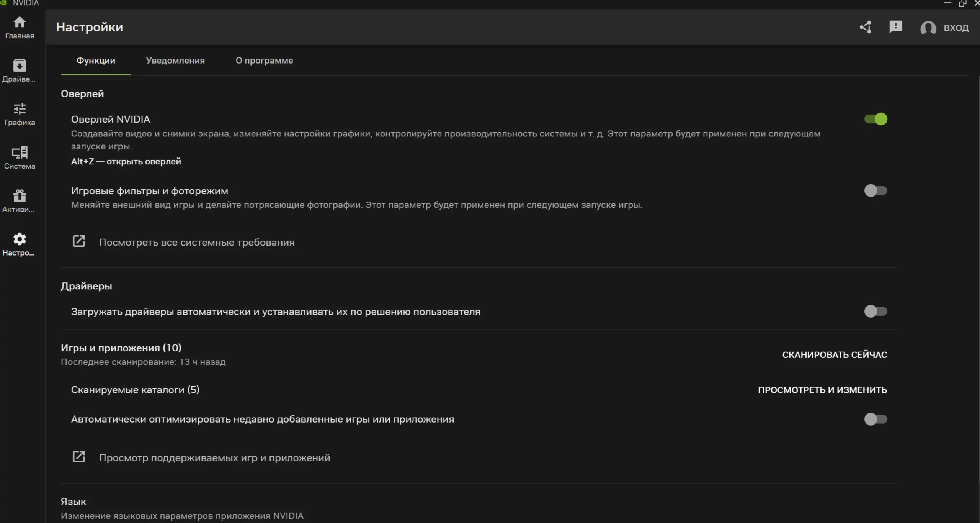The width and height of the screenshot is (980, 523).
Task: Open the gift-shaped Активи... sidebar icon
Action: tap(20, 197)
